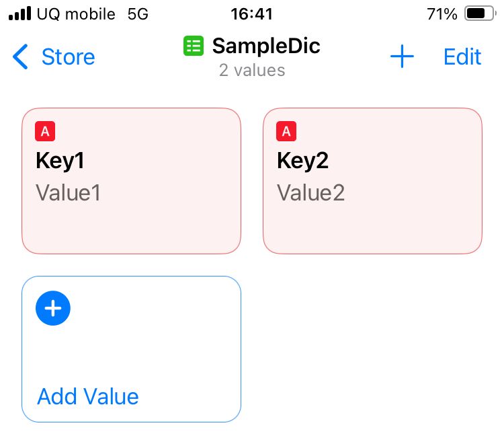Viewport: 504px width, 444px height.
Task: Open the Value2 text field
Action: click(310, 193)
